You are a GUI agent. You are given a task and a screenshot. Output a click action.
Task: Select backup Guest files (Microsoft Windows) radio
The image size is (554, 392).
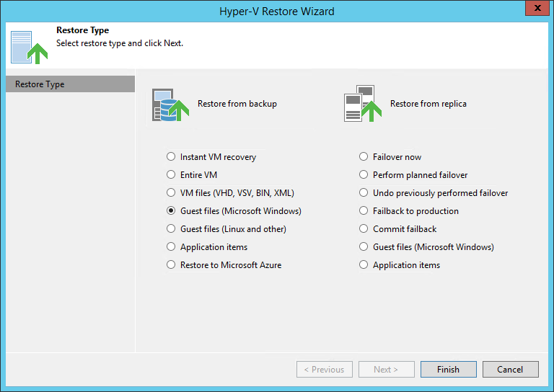click(171, 211)
